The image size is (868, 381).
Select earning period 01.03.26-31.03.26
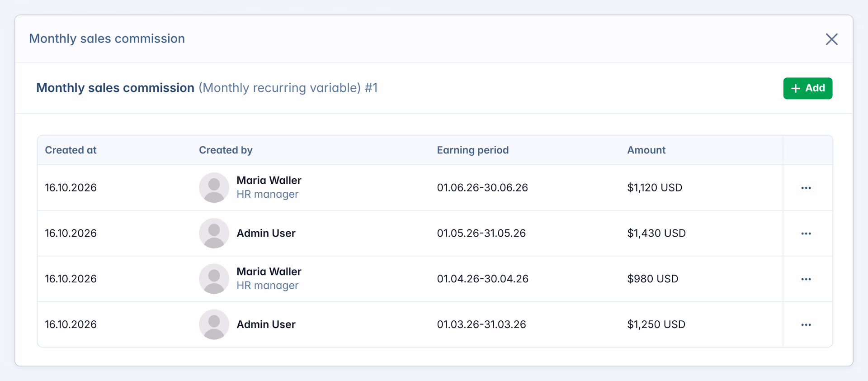tap(481, 325)
